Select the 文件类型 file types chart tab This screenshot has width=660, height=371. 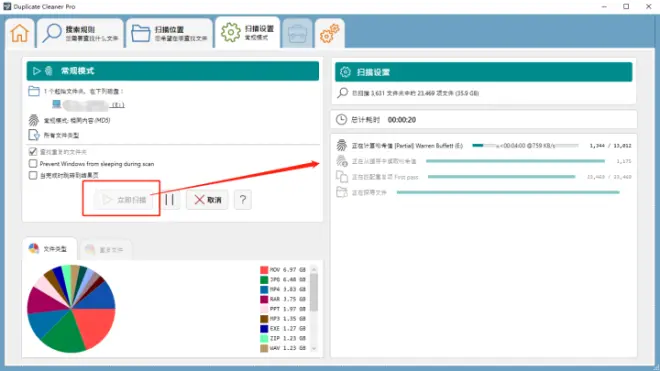pos(49,249)
